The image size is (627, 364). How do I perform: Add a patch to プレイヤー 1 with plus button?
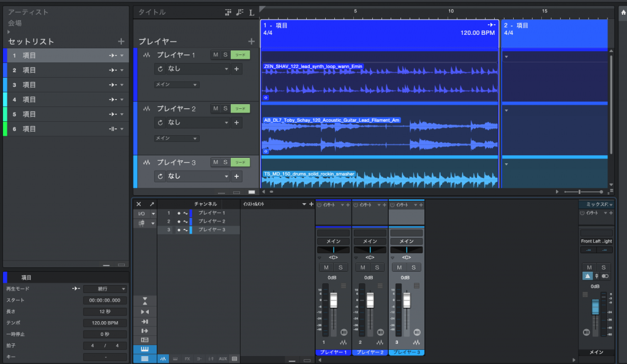(x=237, y=69)
